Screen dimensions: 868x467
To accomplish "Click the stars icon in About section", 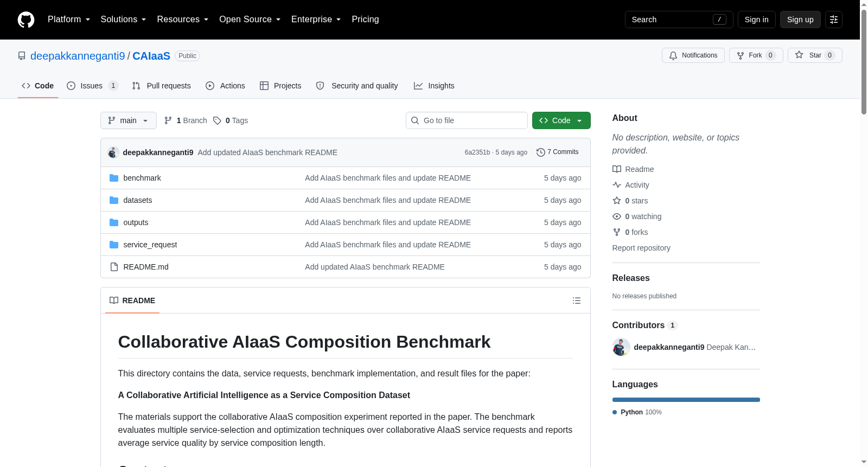I will point(617,201).
